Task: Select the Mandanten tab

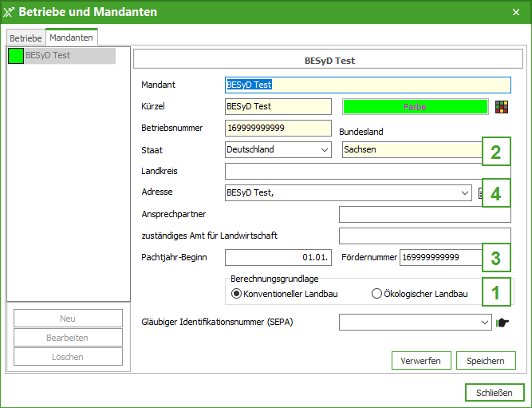Action: click(x=71, y=38)
